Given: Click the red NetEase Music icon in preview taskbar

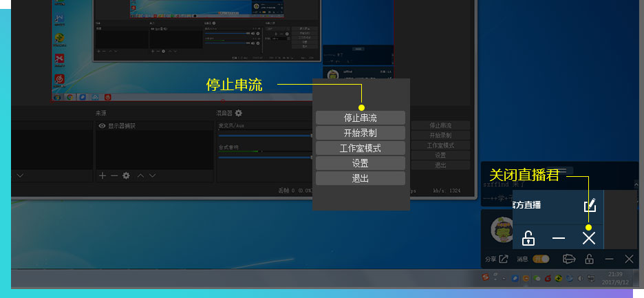Looking at the screenshot, I should (x=107, y=98).
